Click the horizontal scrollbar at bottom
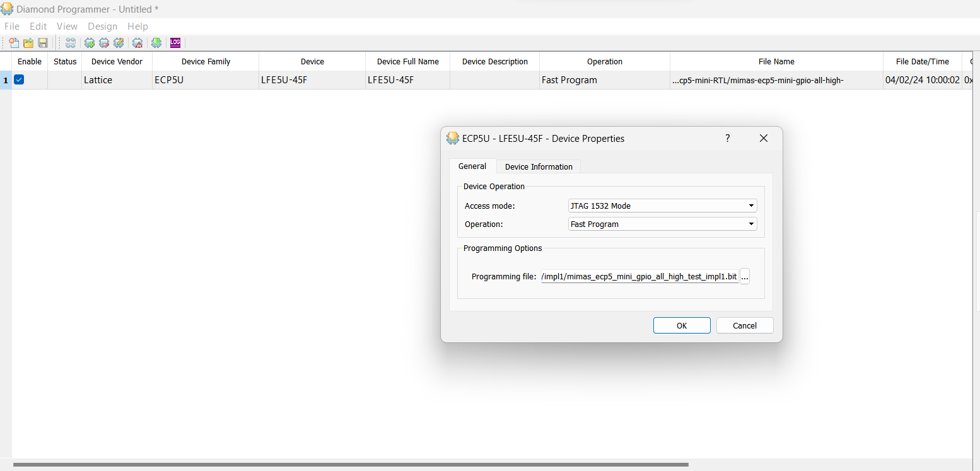 pos(351,465)
